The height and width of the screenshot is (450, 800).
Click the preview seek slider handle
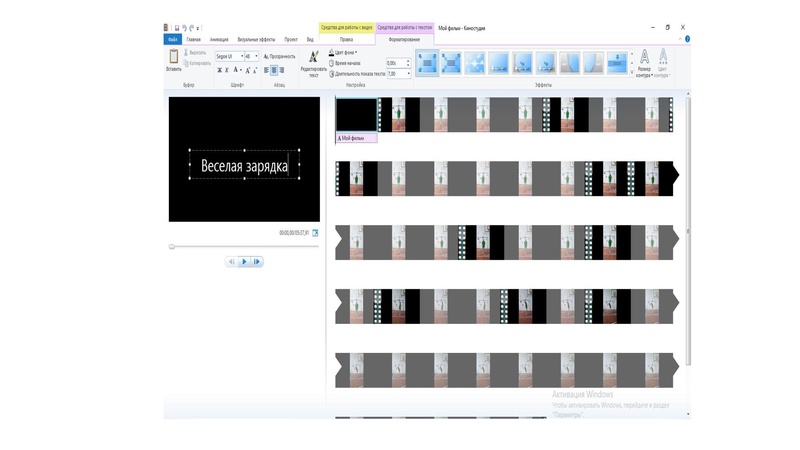(x=172, y=246)
